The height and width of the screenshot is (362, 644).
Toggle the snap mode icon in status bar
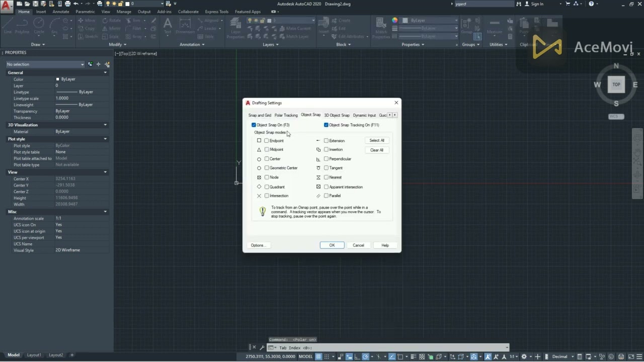327,356
